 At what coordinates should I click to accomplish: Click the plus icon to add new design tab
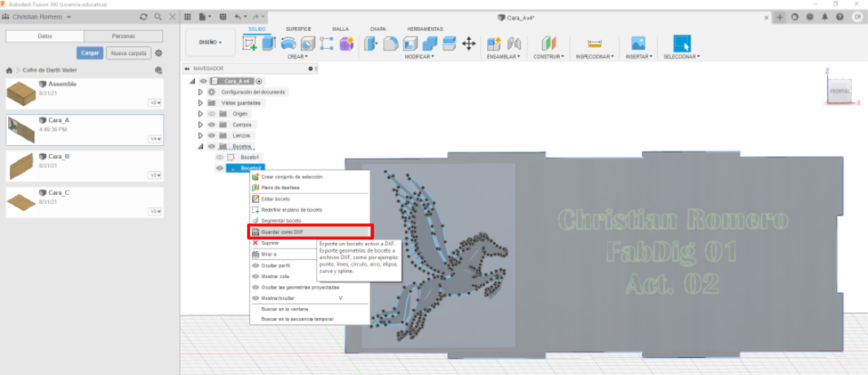tap(780, 17)
